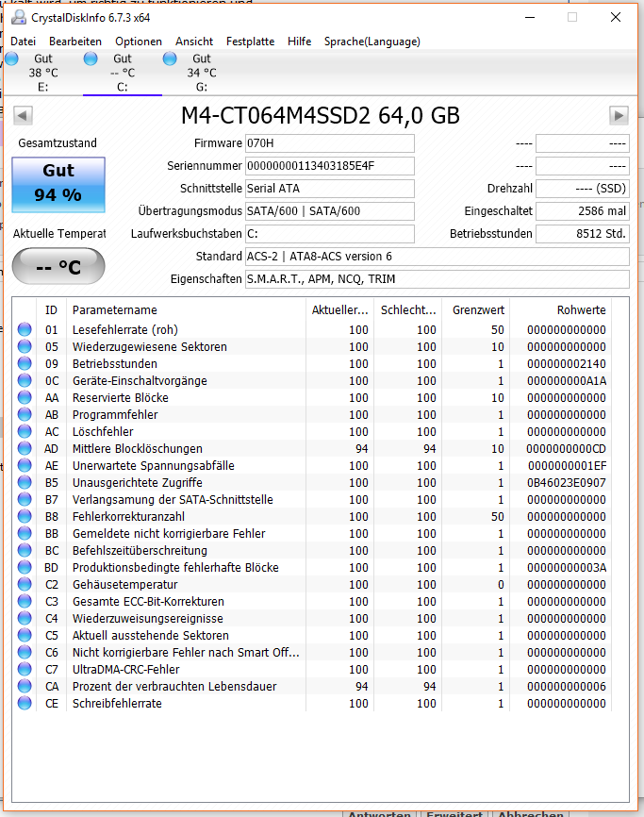Click status orb of Aktuell ausstehende Sektoren row

point(25,635)
